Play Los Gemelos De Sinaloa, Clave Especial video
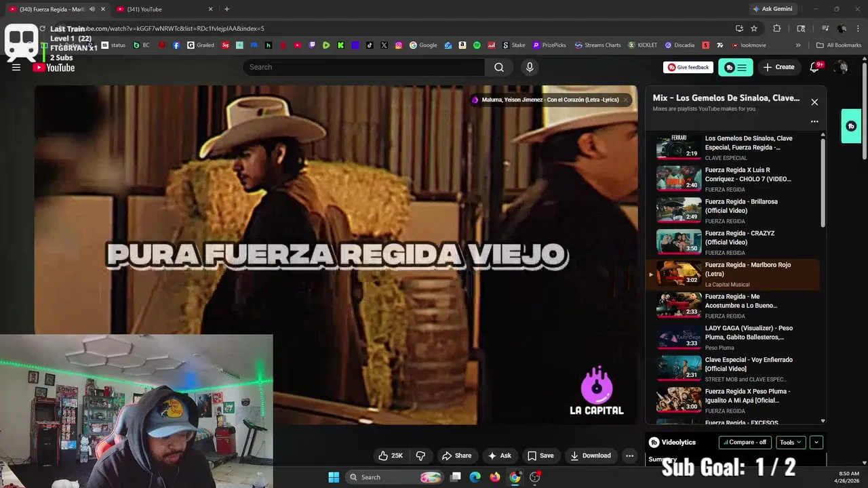This screenshot has width=868, height=488. [735, 147]
